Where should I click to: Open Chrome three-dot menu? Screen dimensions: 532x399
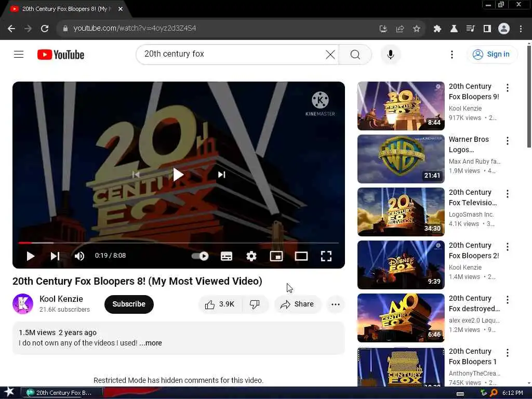pyautogui.click(x=521, y=29)
